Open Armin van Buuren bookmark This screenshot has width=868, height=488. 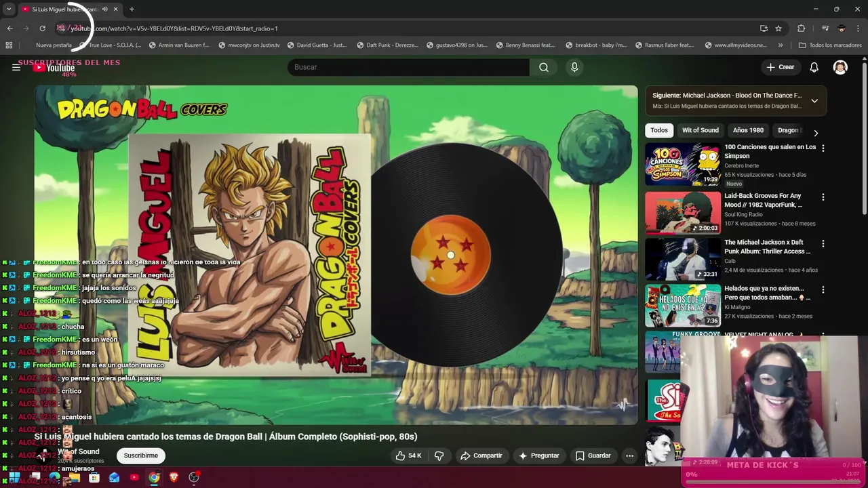[x=178, y=45]
